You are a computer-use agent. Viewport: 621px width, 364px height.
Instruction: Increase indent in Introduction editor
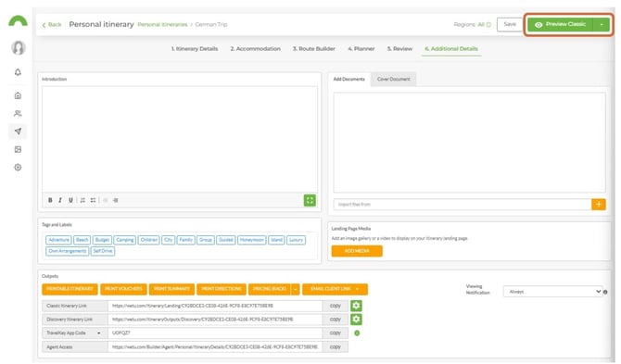click(115, 200)
